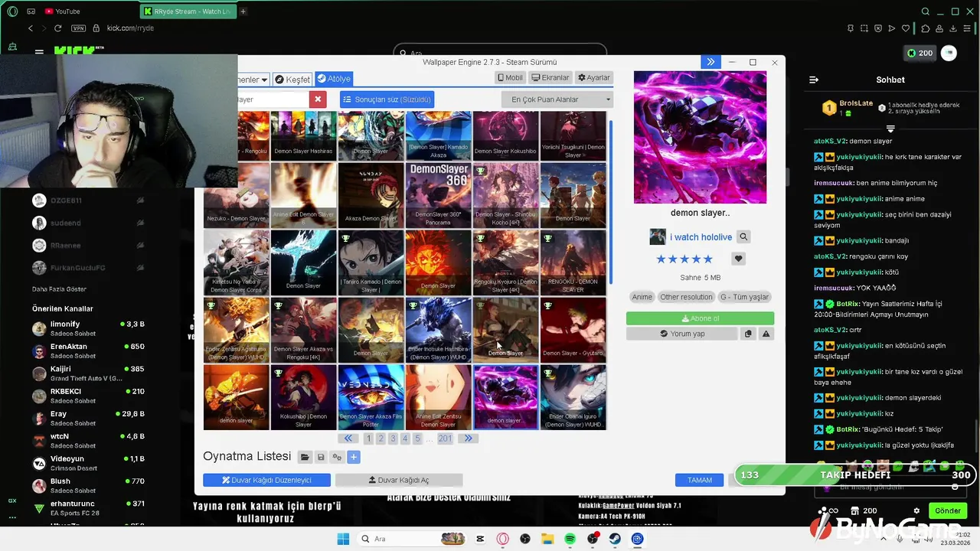
Task: Open the large demon slayer preview image
Action: tap(700, 137)
